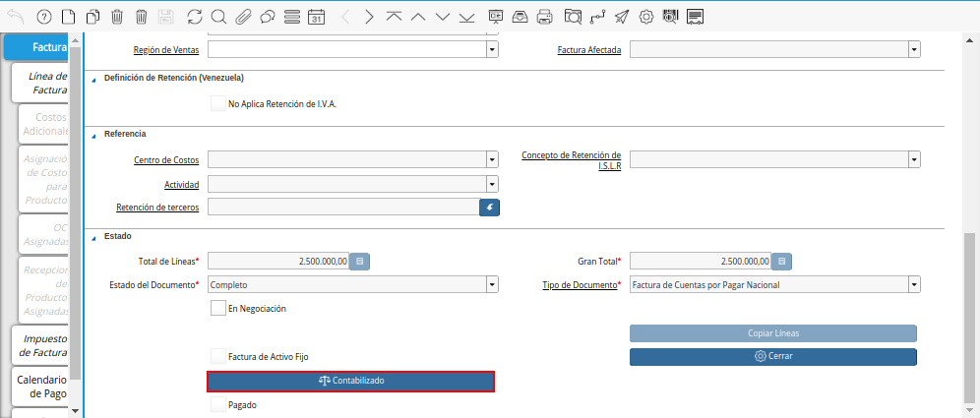Click the last toolbar receipt icon
980x418 pixels.
695,17
